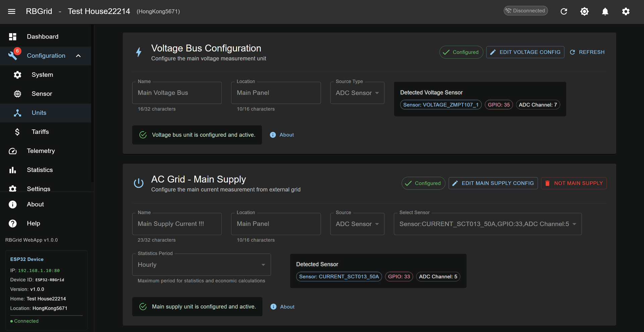The height and width of the screenshot is (332, 644).
Task: Click Edit Voltage Config button
Action: coord(525,52)
